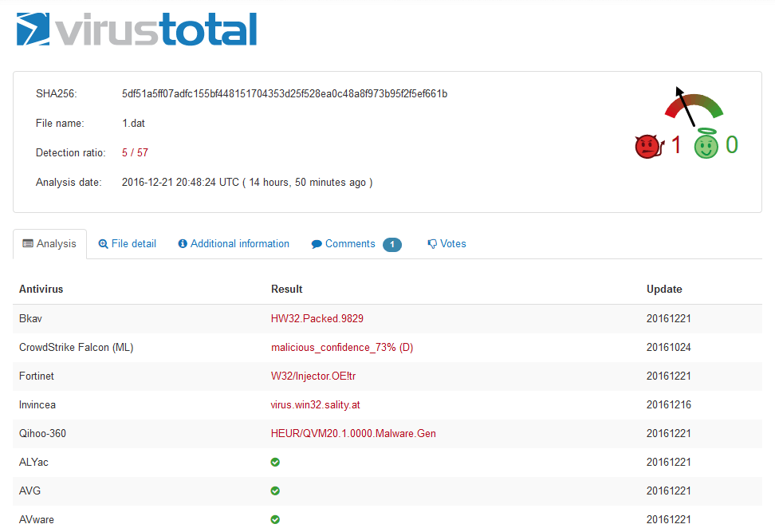Switch to the Comments tab
This screenshot has height=532, width=775.
356,244
